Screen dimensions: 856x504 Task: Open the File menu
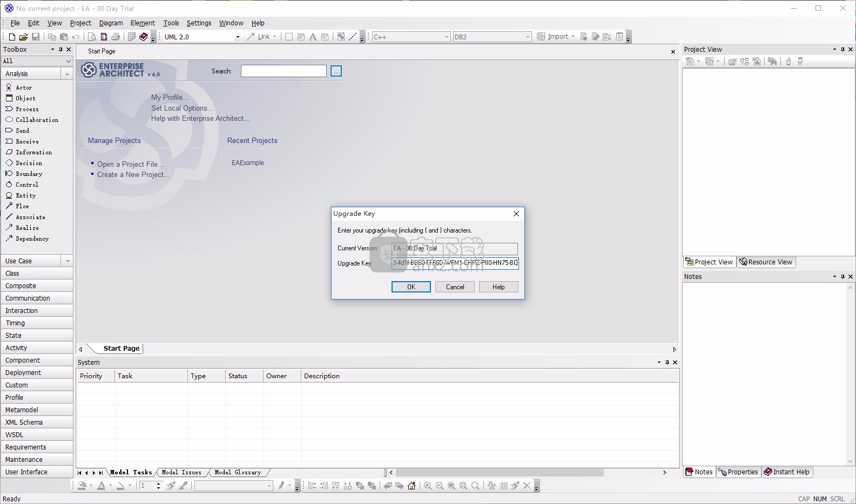[x=15, y=23]
